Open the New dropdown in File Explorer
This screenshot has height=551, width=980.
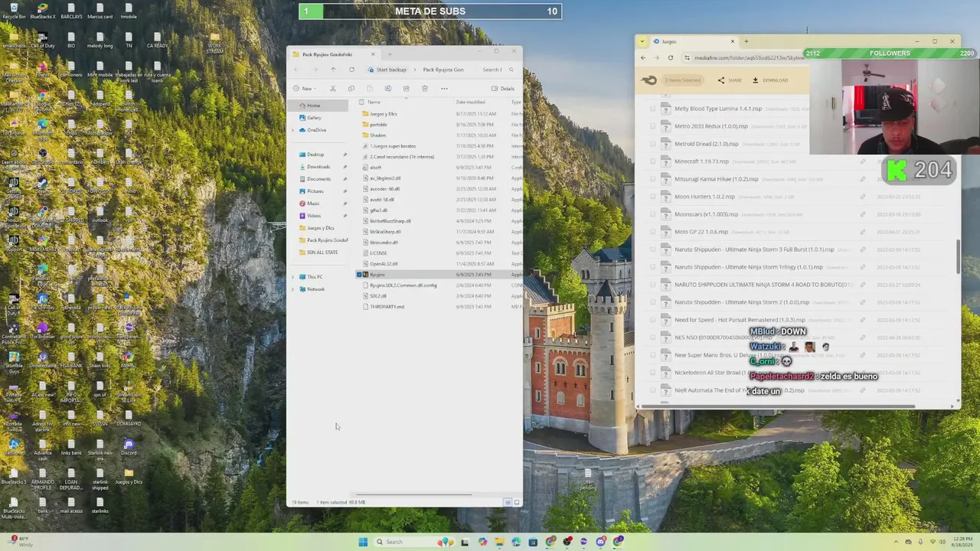pyautogui.click(x=305, y=88)
